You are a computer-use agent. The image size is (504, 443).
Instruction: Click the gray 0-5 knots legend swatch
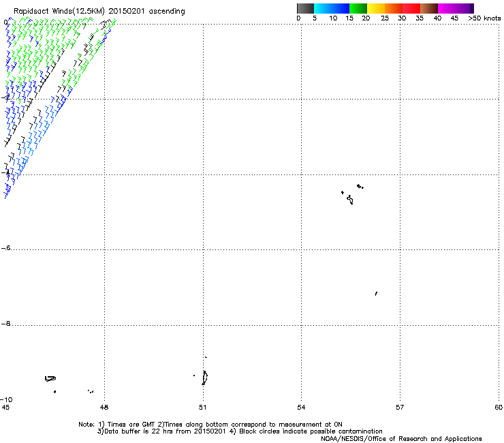coord(305,8)
